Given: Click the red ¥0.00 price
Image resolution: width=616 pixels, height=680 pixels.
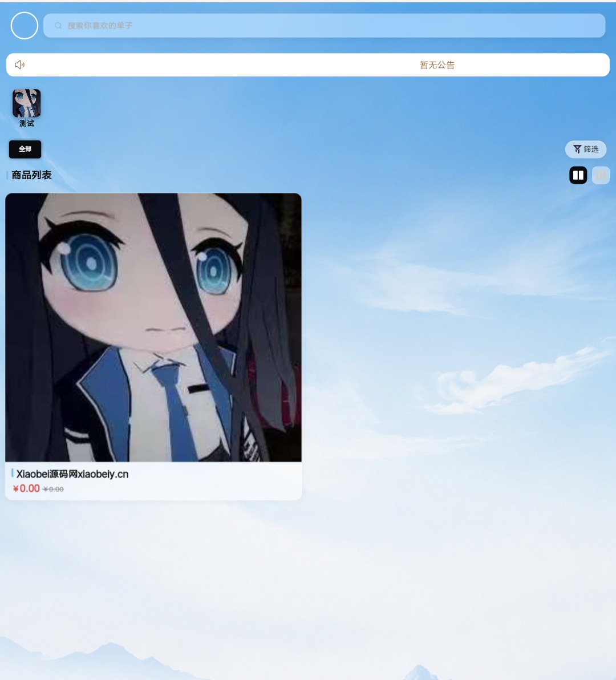Looking at the screenshot, I should [26, 489].
